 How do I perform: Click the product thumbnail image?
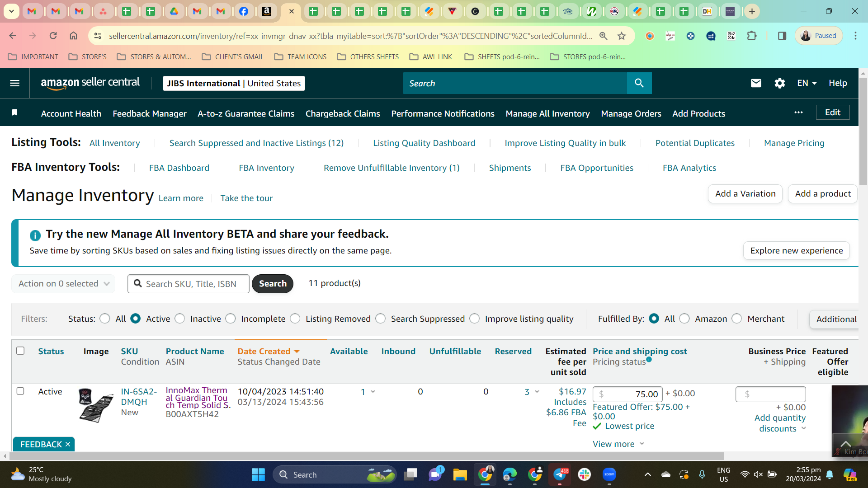(96, 405)
